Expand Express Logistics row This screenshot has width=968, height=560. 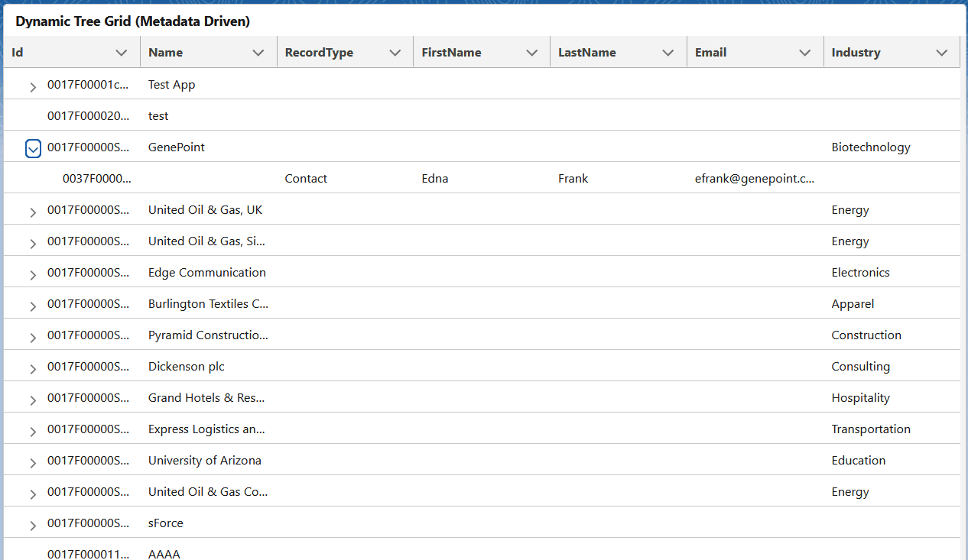(33, 432)
